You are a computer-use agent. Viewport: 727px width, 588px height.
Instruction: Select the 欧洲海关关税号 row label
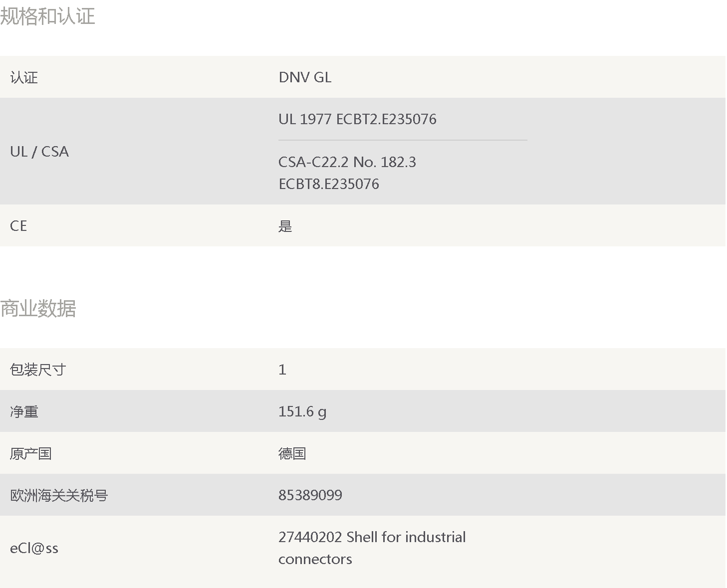click(59, 495)
